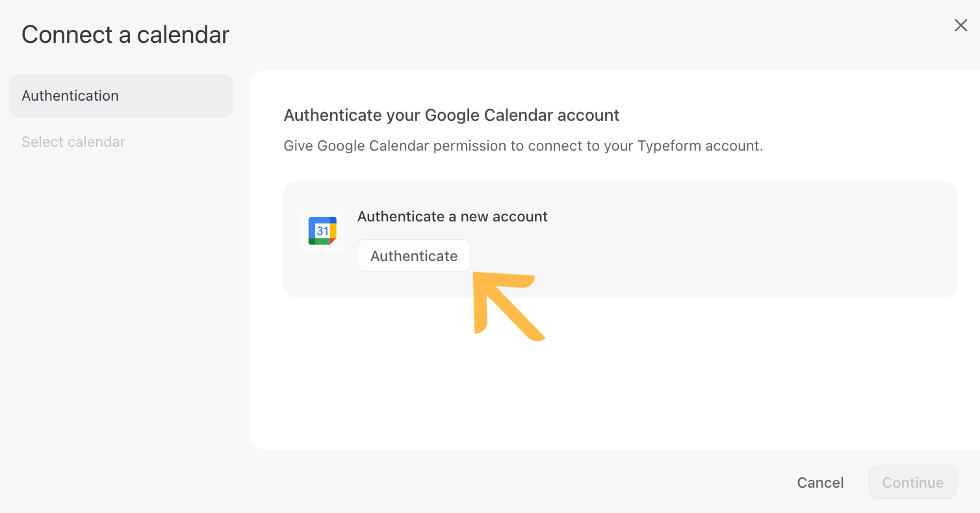
Task: Click the Authenticate a new account label
Action: 452,217
